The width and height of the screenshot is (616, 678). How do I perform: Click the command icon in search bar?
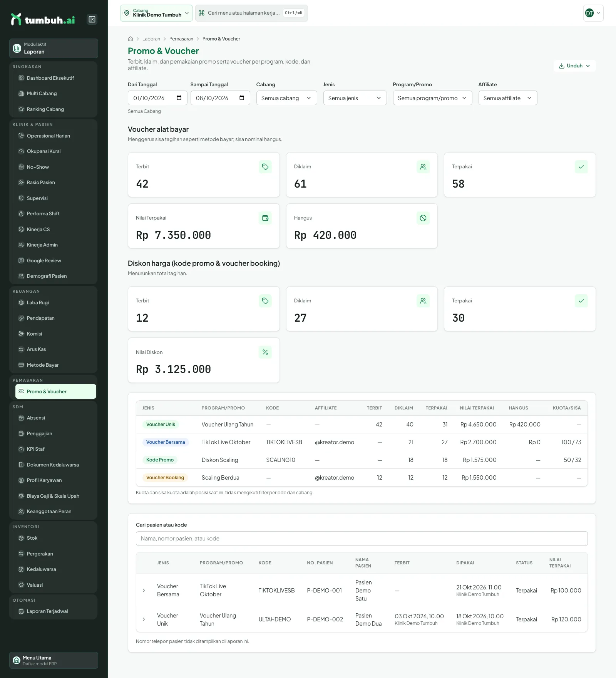pyautogui.click(x=201, y=13)
